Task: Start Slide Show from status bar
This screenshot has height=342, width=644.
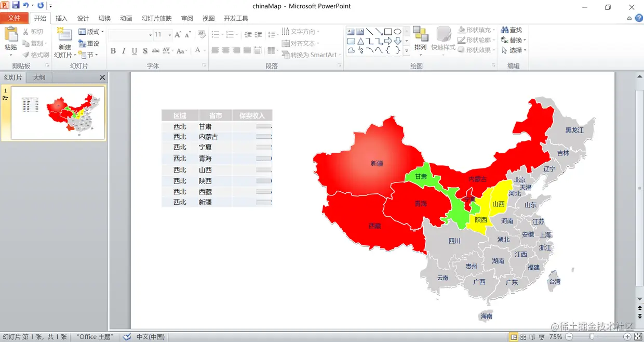Action: pyautogui.click(x=542, y=337)
